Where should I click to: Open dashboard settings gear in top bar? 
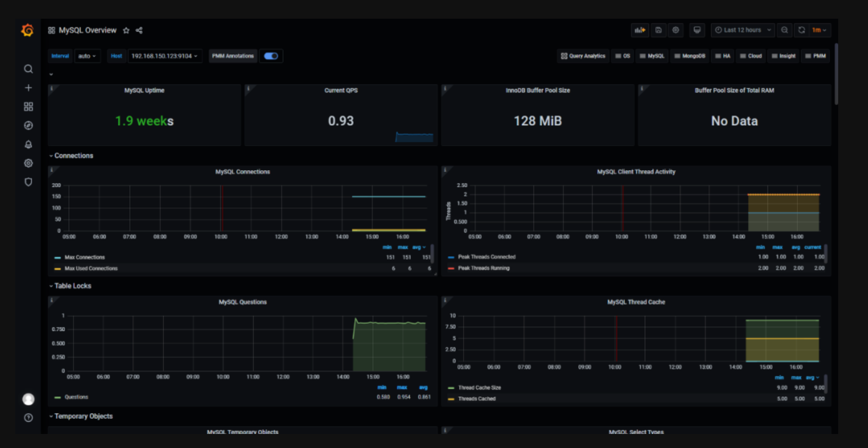[676, 30]
